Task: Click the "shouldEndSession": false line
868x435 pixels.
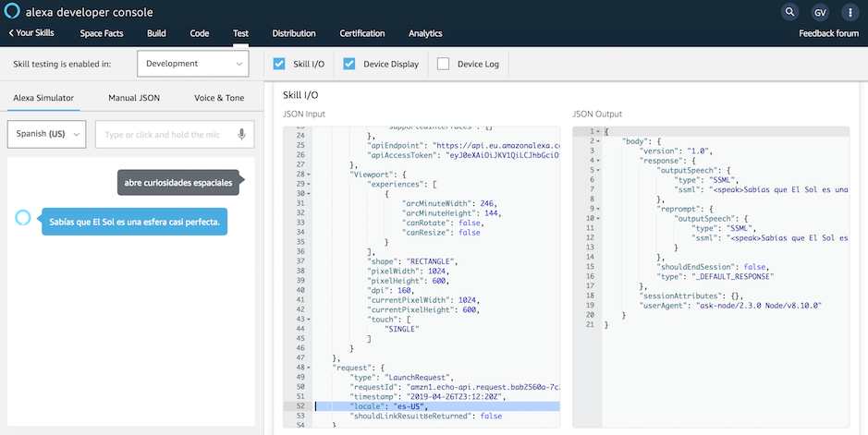Action: pos(712,267)
